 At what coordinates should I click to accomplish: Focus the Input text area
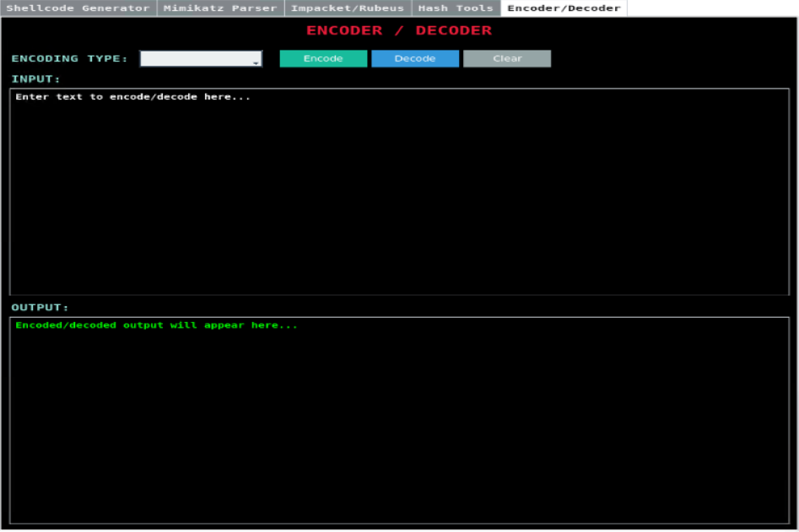click(x=399, y=194)
